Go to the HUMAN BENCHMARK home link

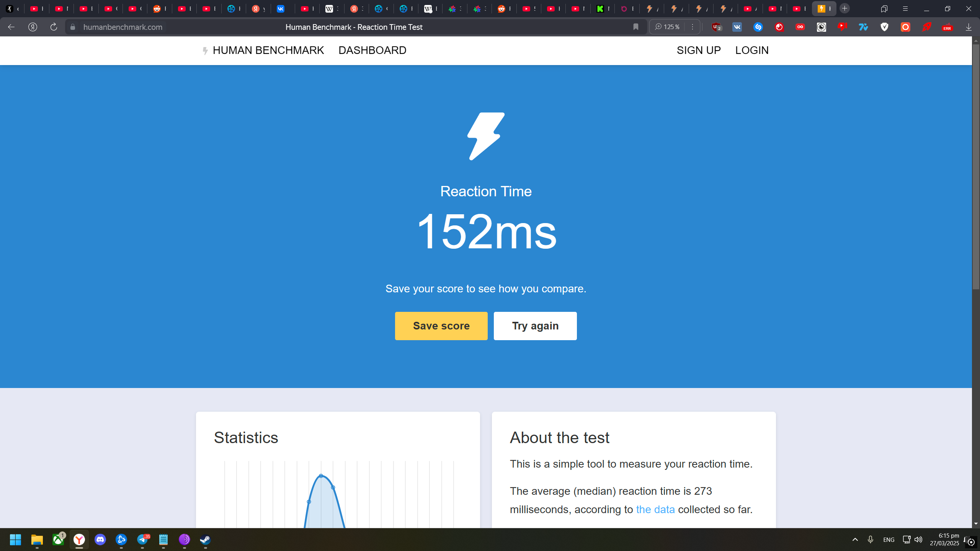coord(268,51)
